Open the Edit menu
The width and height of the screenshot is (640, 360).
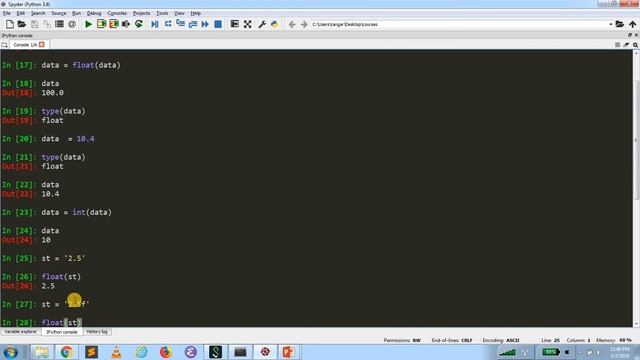click(21, 13)
